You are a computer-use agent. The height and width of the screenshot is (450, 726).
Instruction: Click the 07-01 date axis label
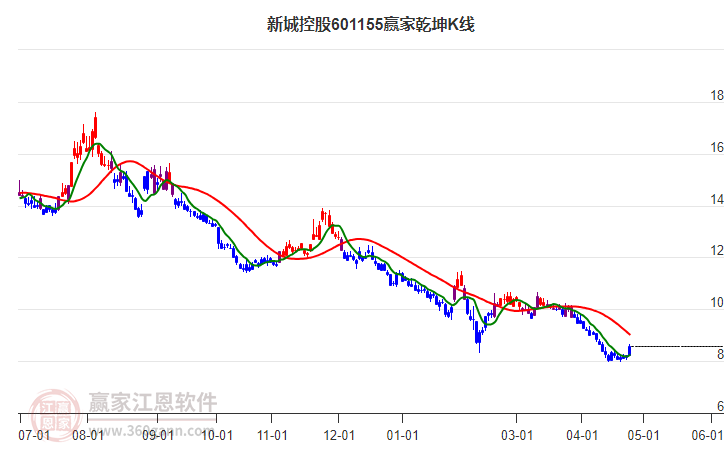tap(34, 435)
